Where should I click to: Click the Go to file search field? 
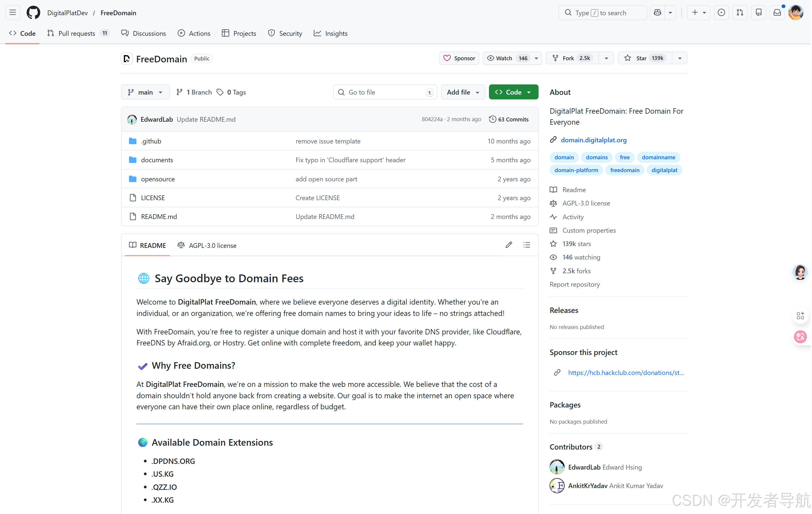coord(385,92)
